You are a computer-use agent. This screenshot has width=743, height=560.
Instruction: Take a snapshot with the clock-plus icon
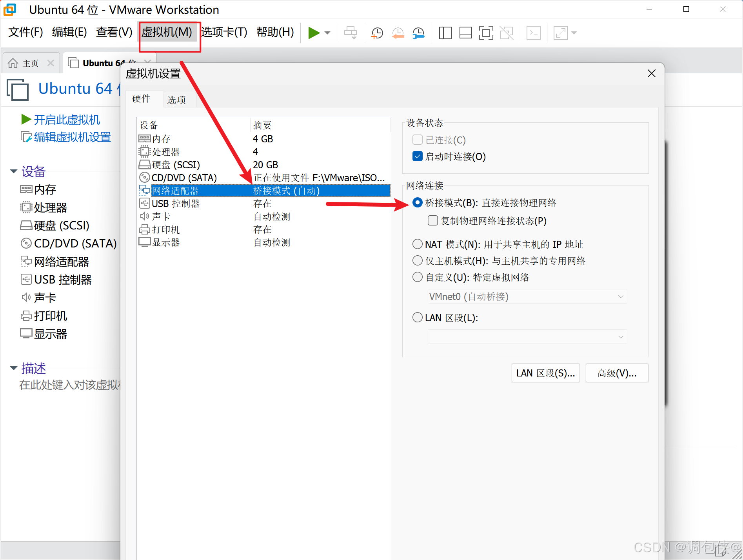point(377,33)
